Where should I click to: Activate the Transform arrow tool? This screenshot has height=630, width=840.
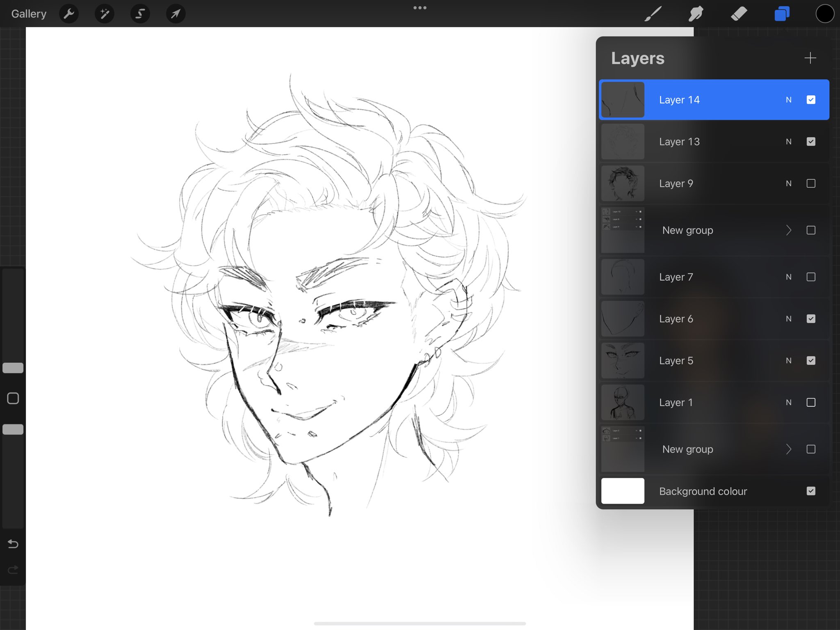click(x=176, y=14)
